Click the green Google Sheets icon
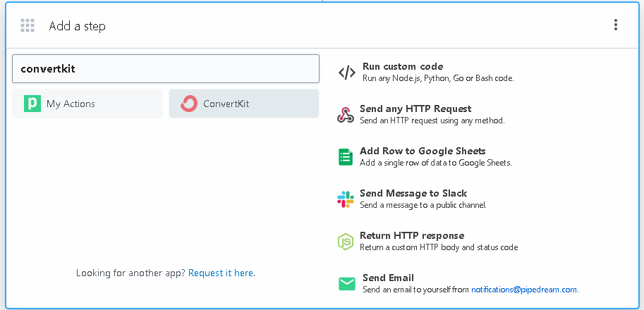Screen dimensions: 644x310 [x=346, y=157]
